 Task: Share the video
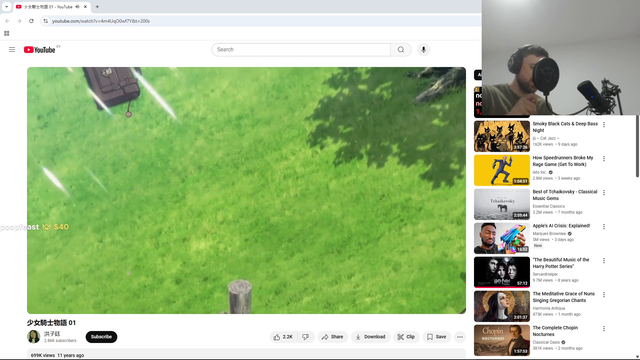point(333,337)
